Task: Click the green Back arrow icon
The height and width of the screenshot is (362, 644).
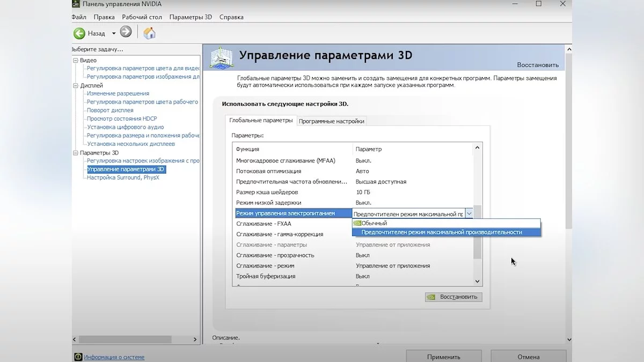Action: (x=79, y=33)
